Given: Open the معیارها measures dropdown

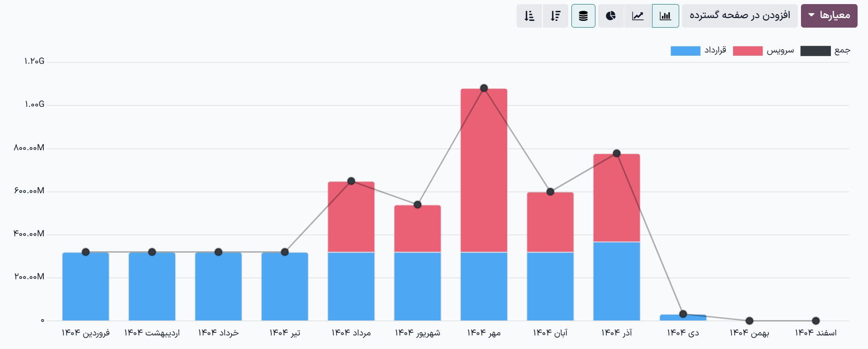Looking at the screenshot, I should pyautogui.click(x=829, y=16).
